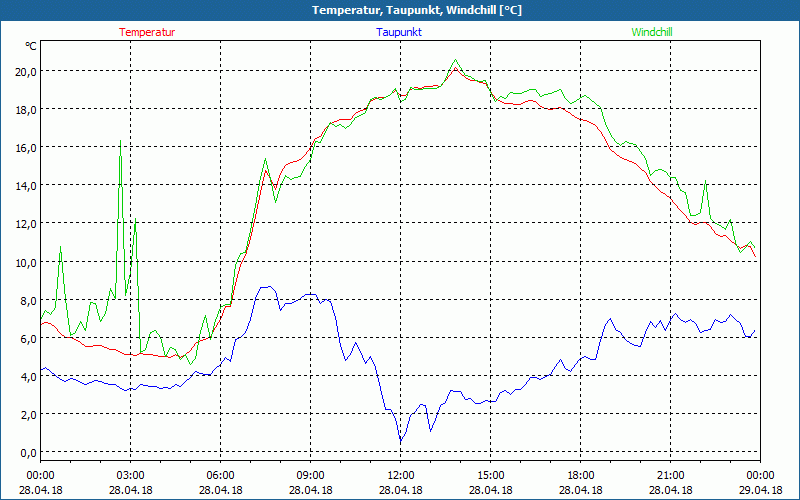Click the Taupunkt minimum point at 12:00
The width and height of the screenshot is (800, 500).
401,441
